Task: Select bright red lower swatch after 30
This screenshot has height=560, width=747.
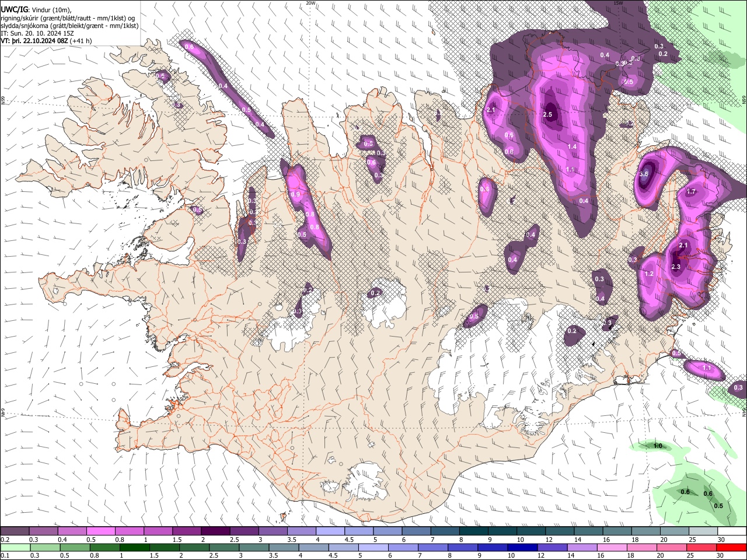Action: (x=732, y=547)
